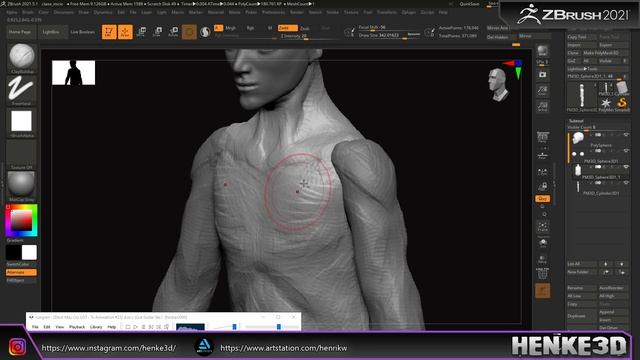The height and width of the screenshot is (360, 640).
Task: Click the Instagram icon in the banner
Action: point(17,347)
